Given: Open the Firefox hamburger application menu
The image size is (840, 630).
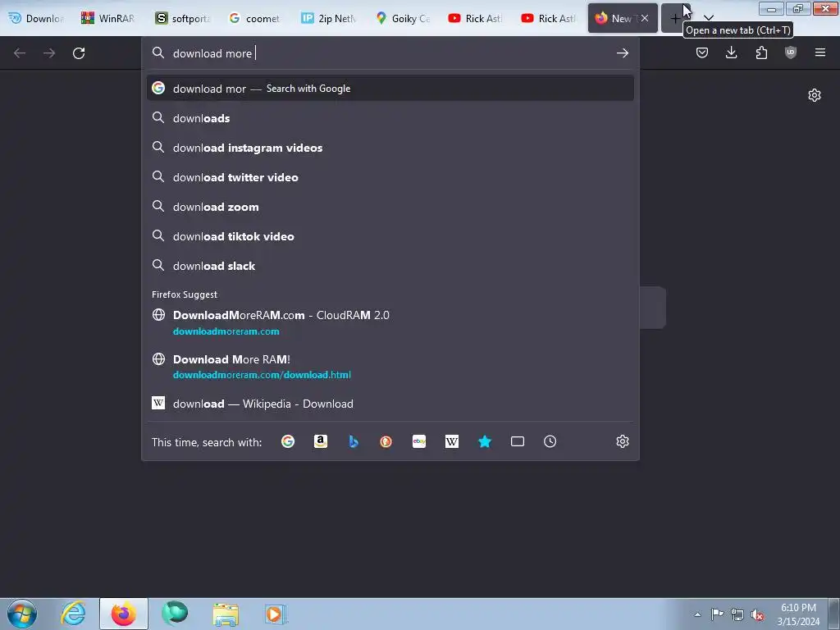Looking at the screenshot, I should pyautogui.click(x=820, y=52).
